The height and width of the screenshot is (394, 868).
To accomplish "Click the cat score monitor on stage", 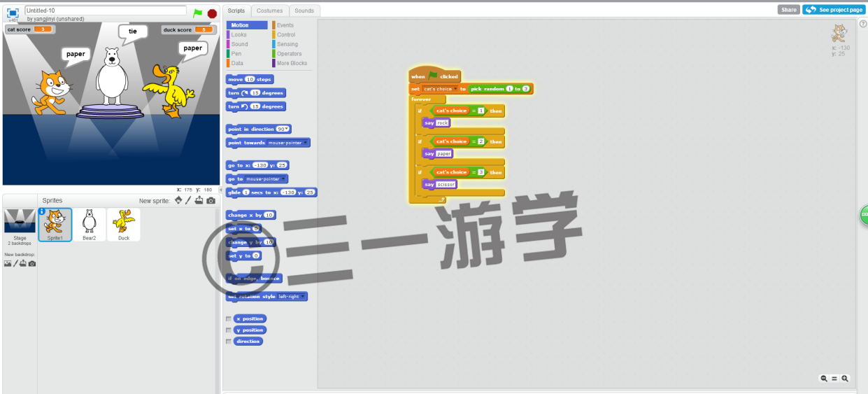I will pos(29,29).
